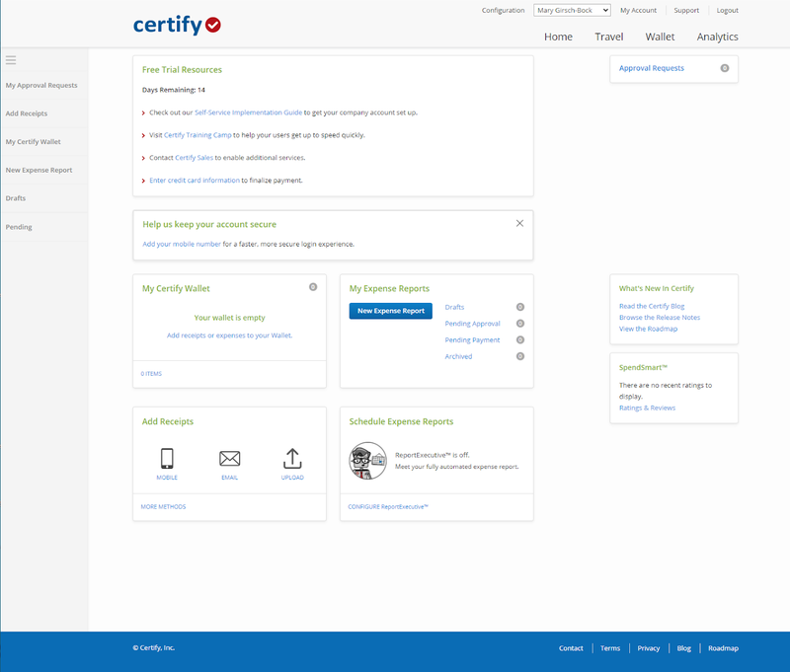The width and height of the screenshot is (790, 672).
Task: Select New Expense Report in sidebar
Action: [x=39, y=170]
